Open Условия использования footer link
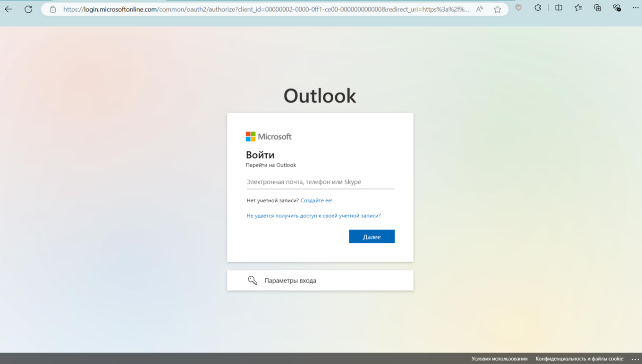Image resolution: width=642 pixels, height=364 pixels. (499, 359)
